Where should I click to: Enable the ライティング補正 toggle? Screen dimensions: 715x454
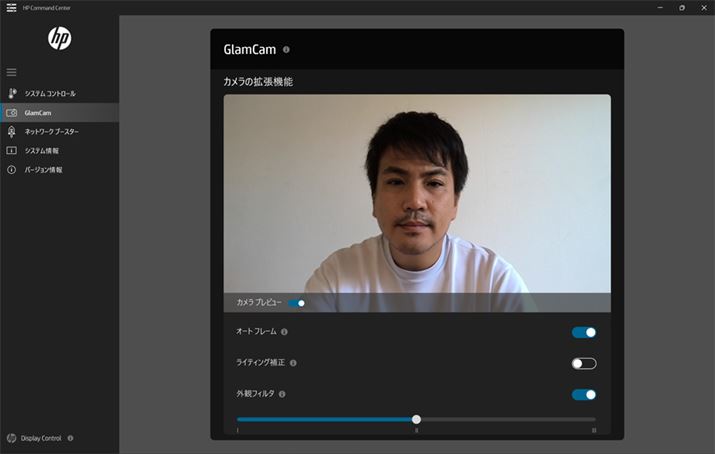(x=584, y=363)
